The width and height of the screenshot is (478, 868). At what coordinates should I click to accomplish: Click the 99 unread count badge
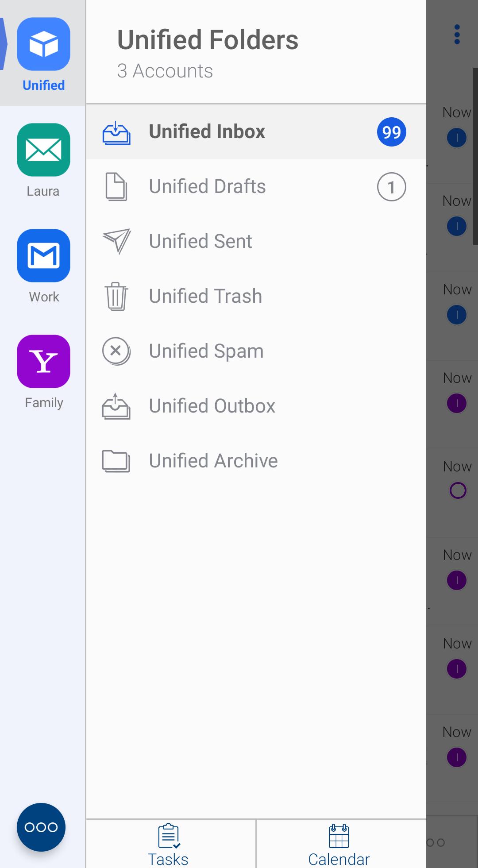pyautogui.click(x=391, y=132)
